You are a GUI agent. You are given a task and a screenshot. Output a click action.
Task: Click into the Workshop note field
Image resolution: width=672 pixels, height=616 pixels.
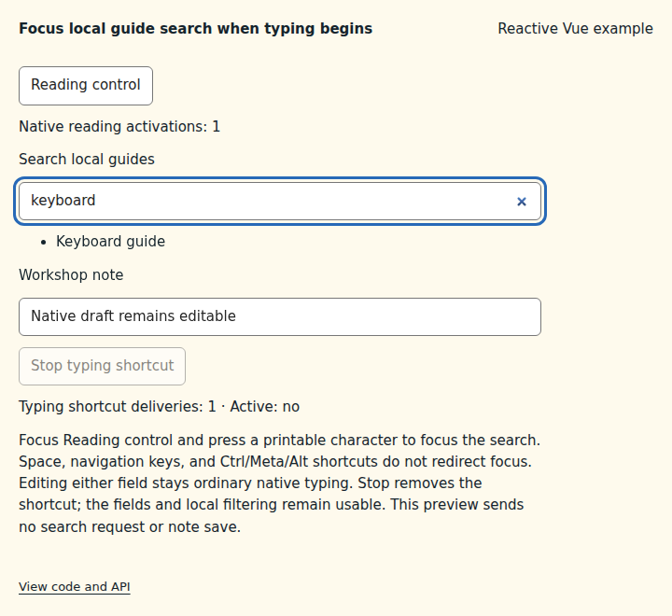[280, 316]
